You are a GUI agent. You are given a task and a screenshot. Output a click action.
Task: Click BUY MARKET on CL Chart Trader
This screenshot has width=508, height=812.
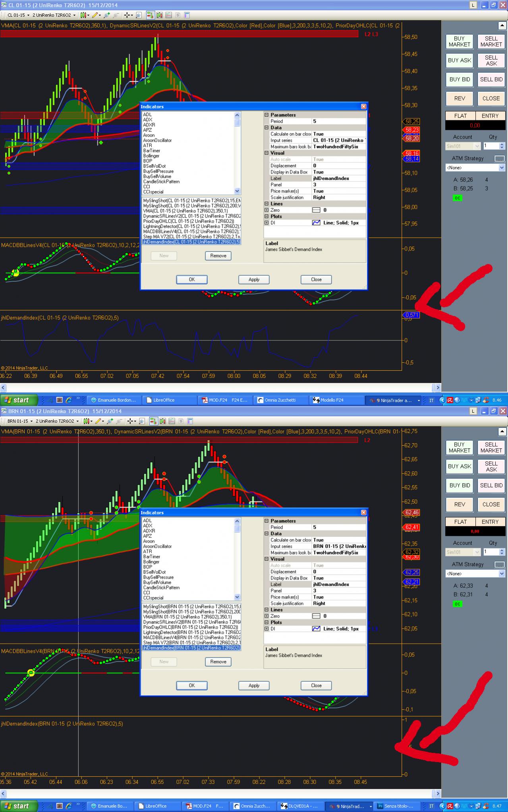459,41
